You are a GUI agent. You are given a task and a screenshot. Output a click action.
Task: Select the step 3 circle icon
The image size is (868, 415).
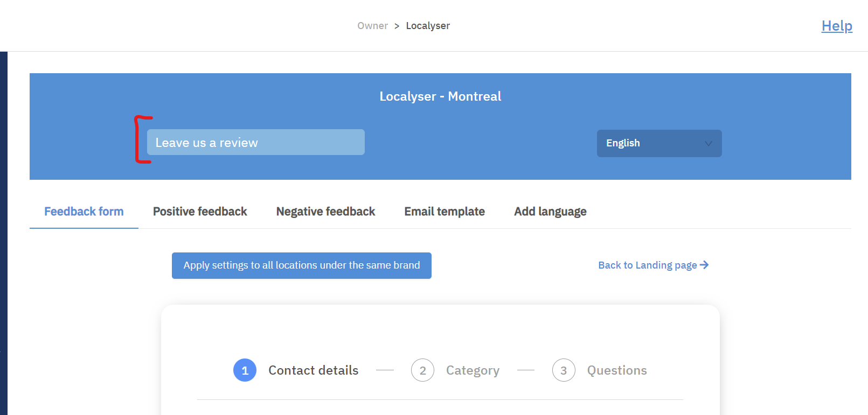coord(564,370)
